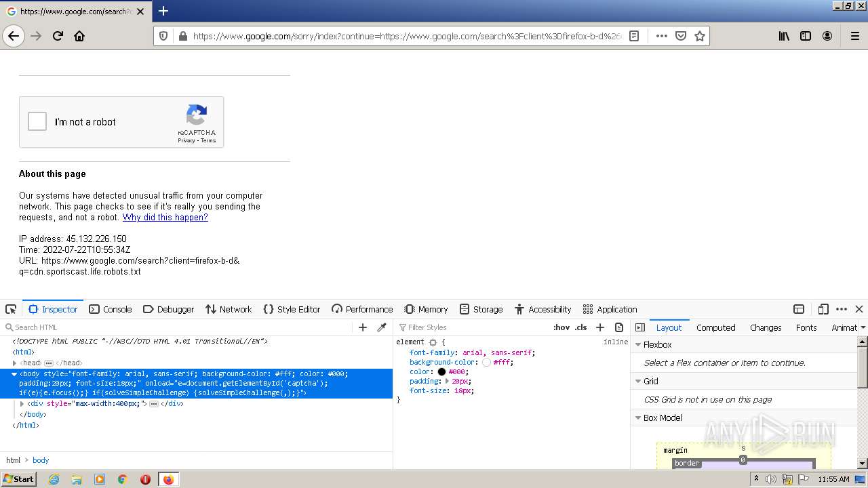Open reCAPTCHA Terms link
The height and width of the screenshot is (488, 868).
pyautogui.click(x=208, y=140)
